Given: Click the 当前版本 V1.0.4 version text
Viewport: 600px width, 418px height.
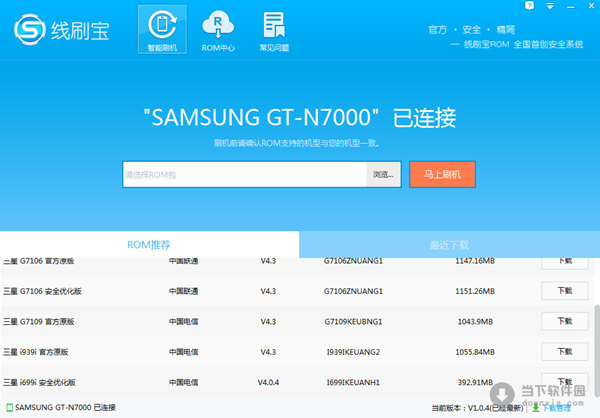Looking at the screenshot, I should 477,408.
